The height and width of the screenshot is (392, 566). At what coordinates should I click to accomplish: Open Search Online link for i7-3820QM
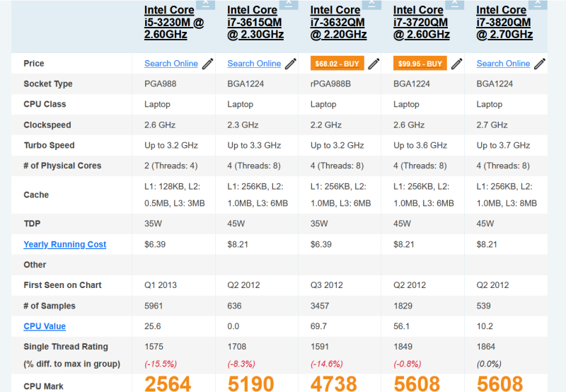point(503,64)
